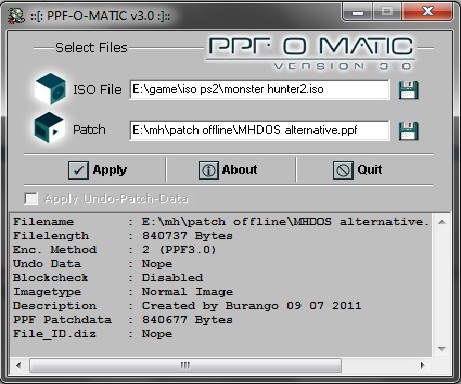
Task: Click the Quit button label
Action: [x=370, y=170]
